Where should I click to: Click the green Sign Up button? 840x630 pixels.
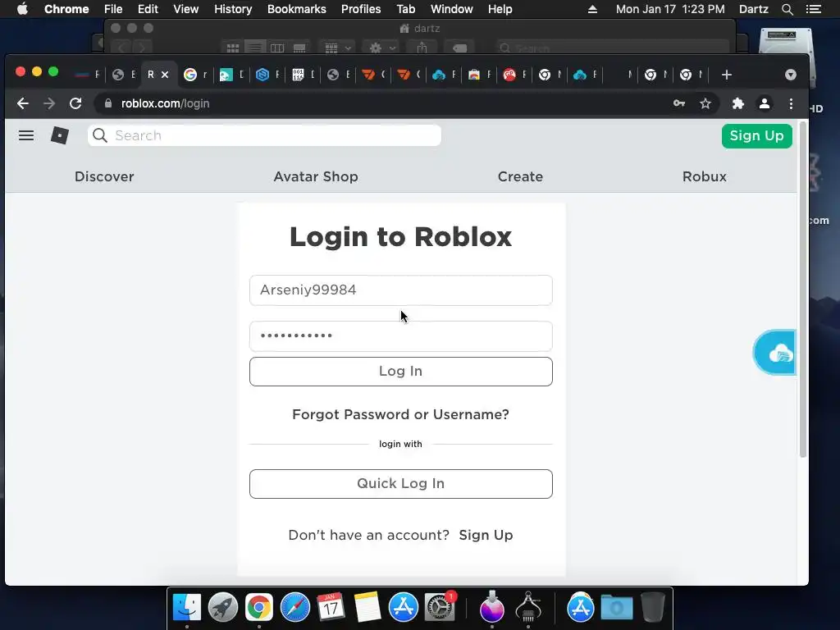756,136
